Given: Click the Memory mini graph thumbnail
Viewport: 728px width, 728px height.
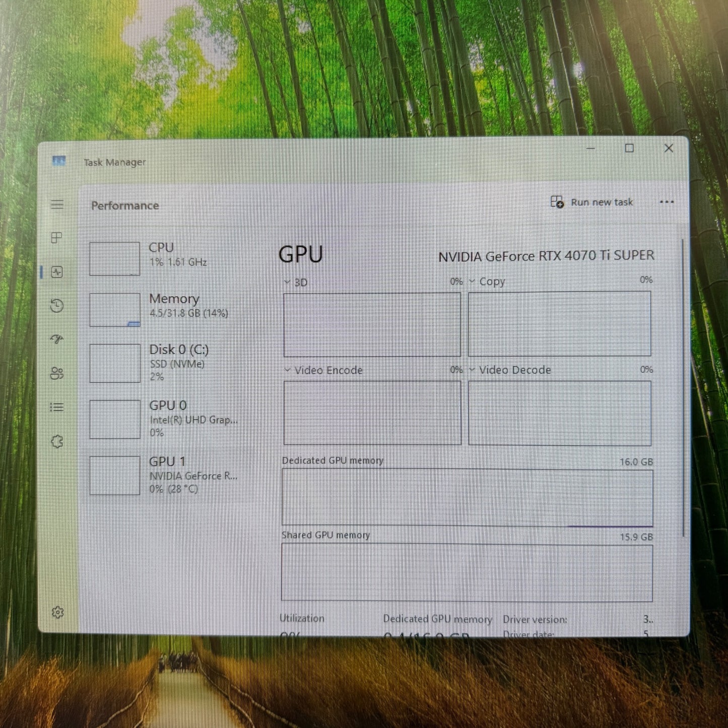Looking at the screenshot, I should click(115, 310).
